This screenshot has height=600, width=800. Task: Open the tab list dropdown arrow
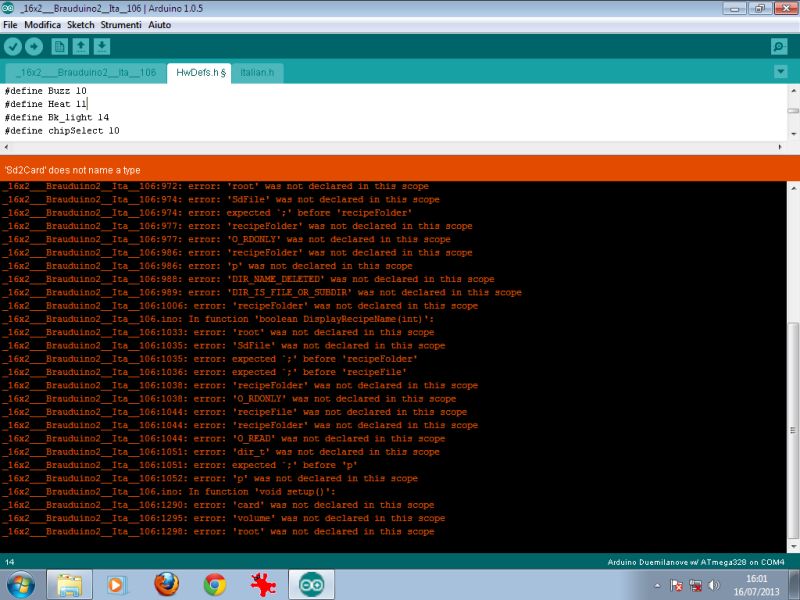click(x=781, y=72)
